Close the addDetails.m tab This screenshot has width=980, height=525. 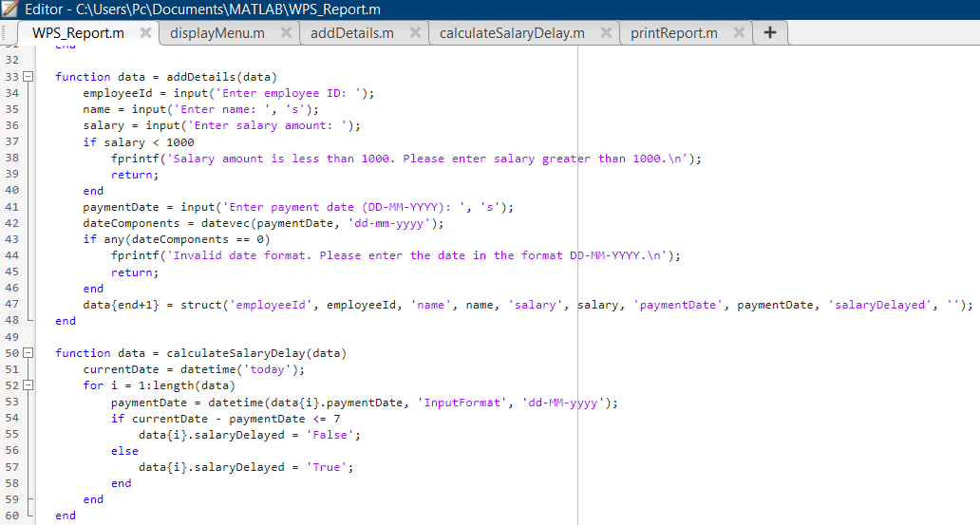point(415,32)
